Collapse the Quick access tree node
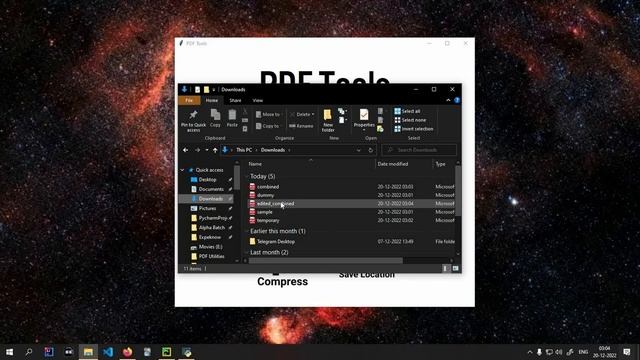Screen dimensions: 640x360 [x=182, y=170]
